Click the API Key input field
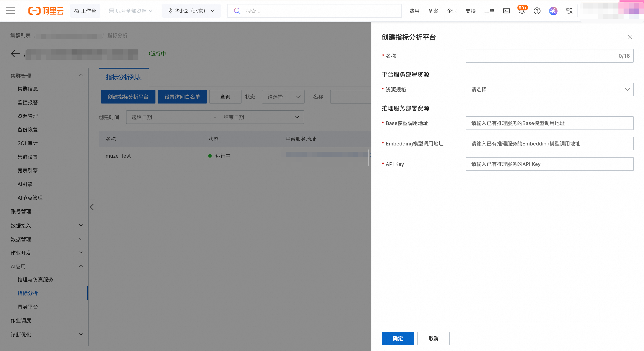 click(549, 164)
